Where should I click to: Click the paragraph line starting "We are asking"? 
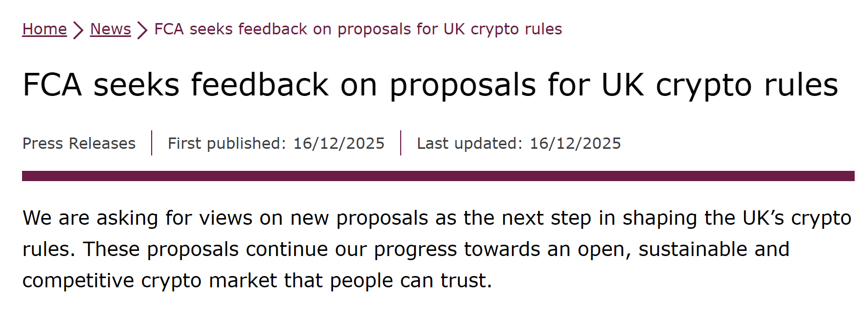[437, 218]
